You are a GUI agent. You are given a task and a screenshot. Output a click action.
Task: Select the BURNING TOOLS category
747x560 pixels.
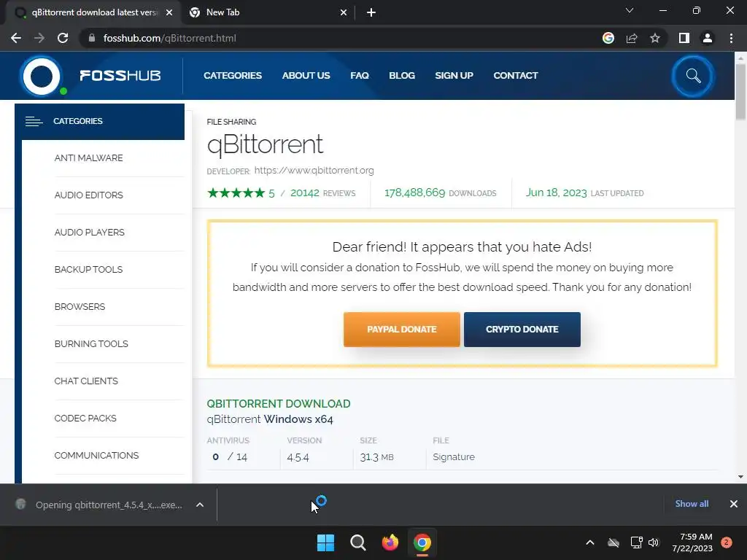(91, 344)
